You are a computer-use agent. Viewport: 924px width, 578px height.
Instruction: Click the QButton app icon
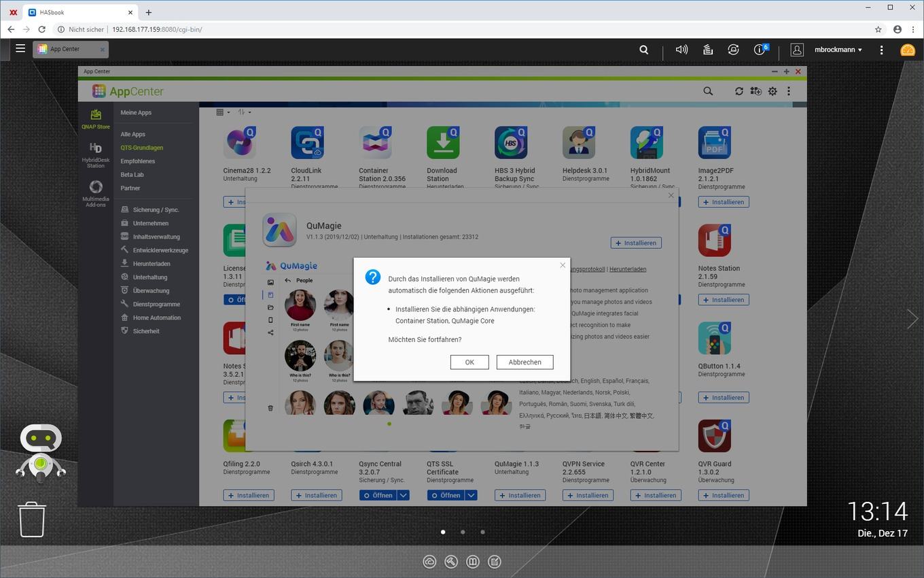[715, 338]
